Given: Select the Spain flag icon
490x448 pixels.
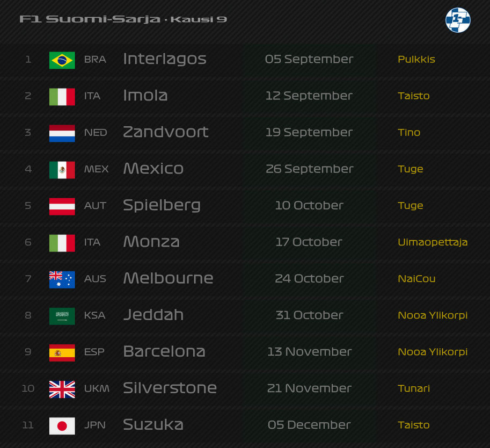Looking at the screenshot, I should pos(62,352).
